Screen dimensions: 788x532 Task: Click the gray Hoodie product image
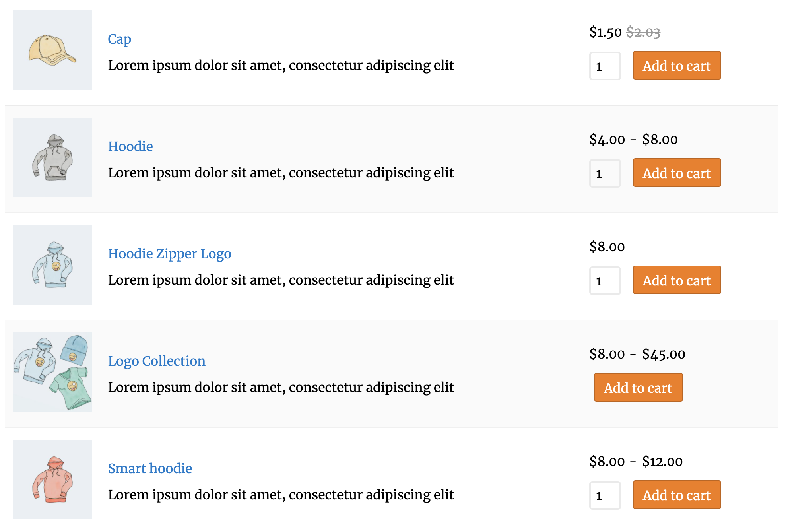click(52, 157)
